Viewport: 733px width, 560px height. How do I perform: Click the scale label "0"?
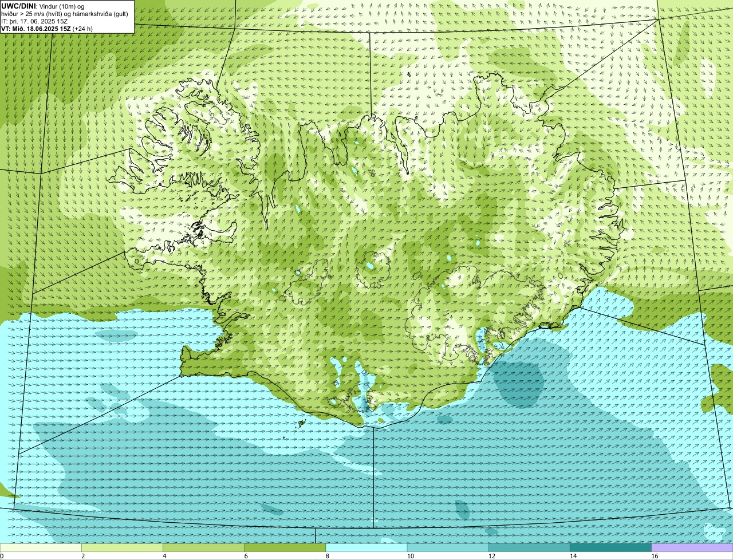(x=2, y=556)
